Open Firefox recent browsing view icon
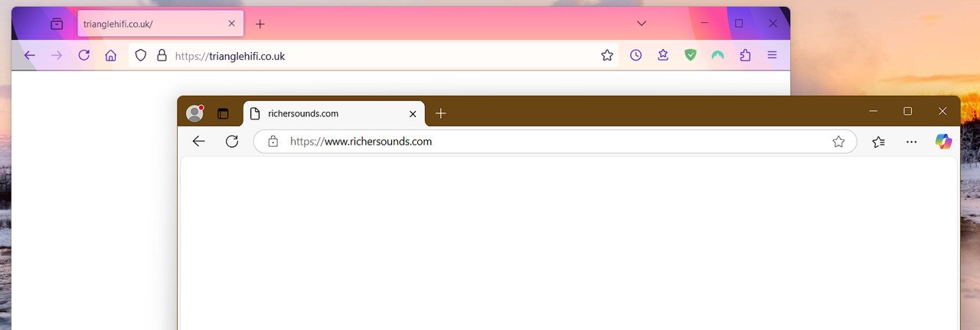 tap(57, 24)
